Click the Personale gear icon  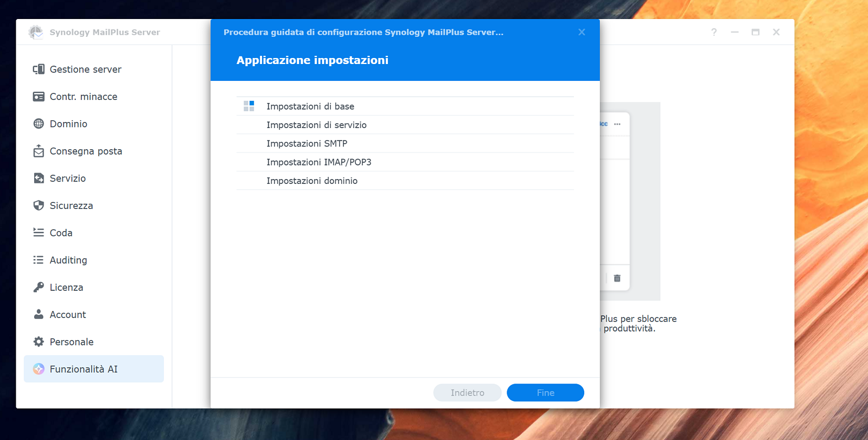pos(39,341)
